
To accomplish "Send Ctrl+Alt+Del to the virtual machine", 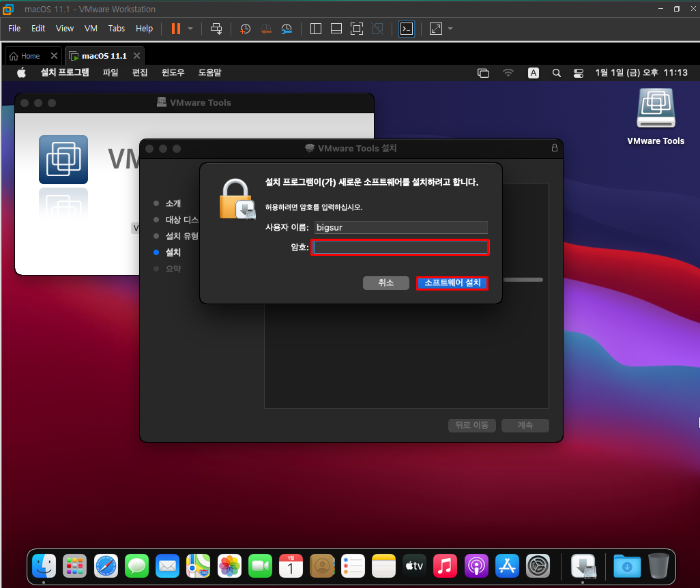I will tap(216, 29).
